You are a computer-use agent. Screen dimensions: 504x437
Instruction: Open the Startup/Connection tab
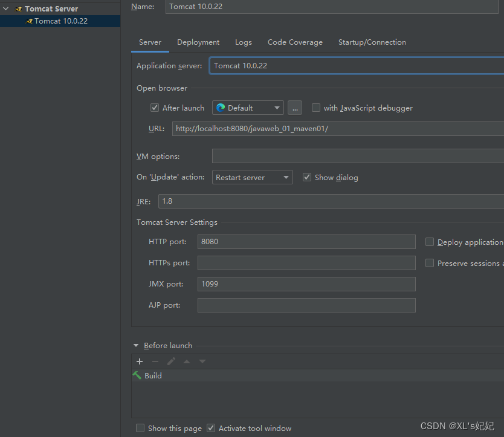(x=372, y=42)
